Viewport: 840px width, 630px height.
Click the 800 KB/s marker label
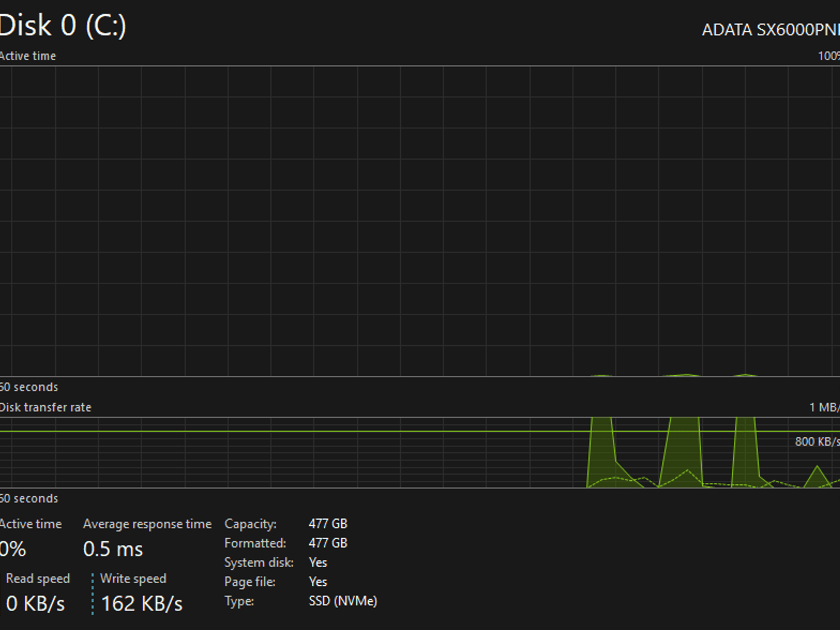[x=817, y=442]
